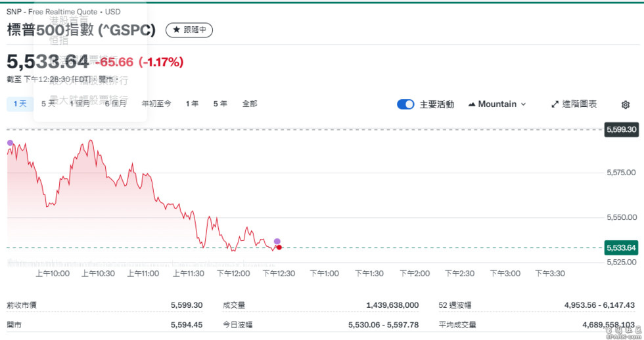This screenshot has height=340, width=644.
Task: Open chart settings gear icon
Action: click(625, 104)
